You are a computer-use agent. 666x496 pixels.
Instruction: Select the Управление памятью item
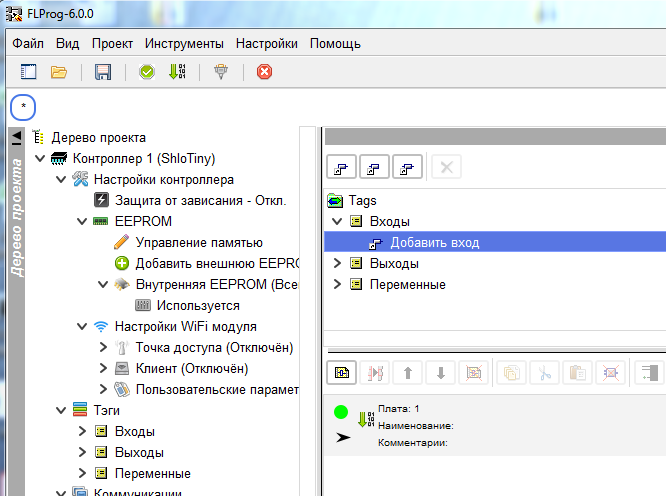[x=199, y=242]
